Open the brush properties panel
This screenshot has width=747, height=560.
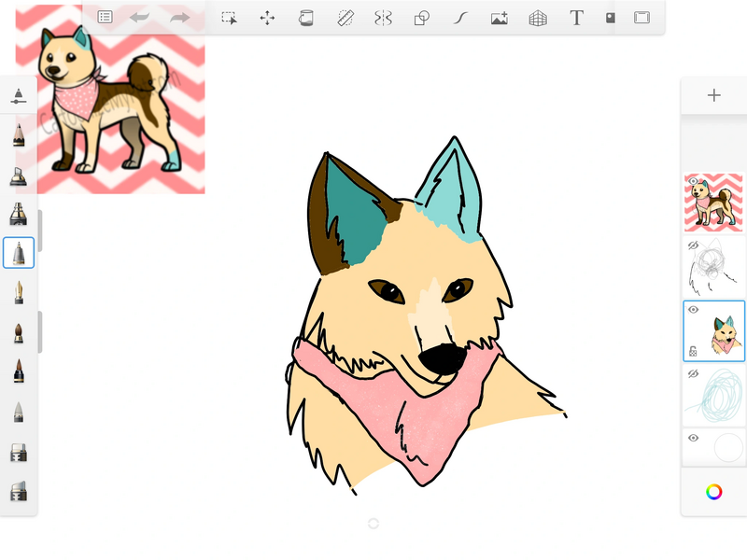coord(19,96)
